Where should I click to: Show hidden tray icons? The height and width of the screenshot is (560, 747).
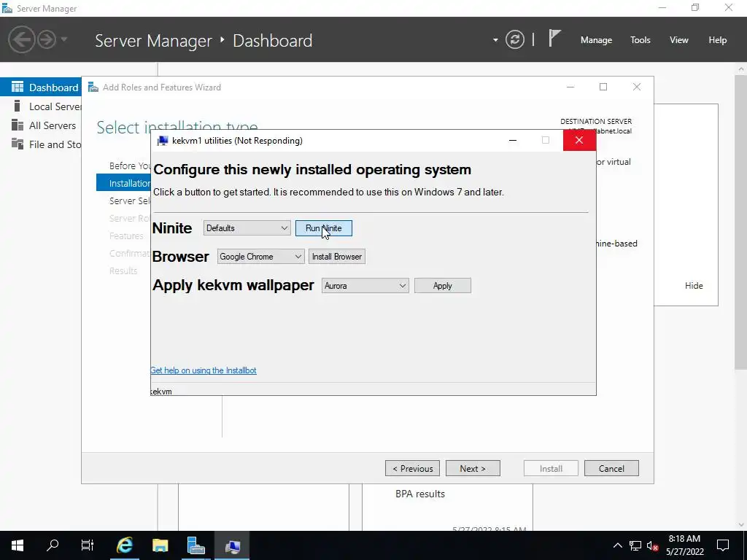[x=617, y=545]
